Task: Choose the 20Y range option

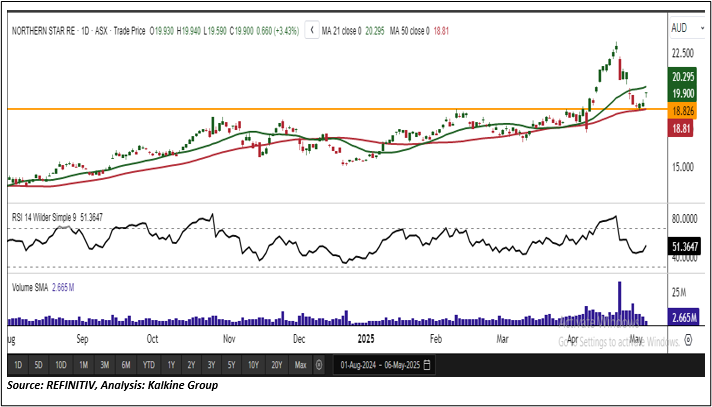Action: pos(277,365)
